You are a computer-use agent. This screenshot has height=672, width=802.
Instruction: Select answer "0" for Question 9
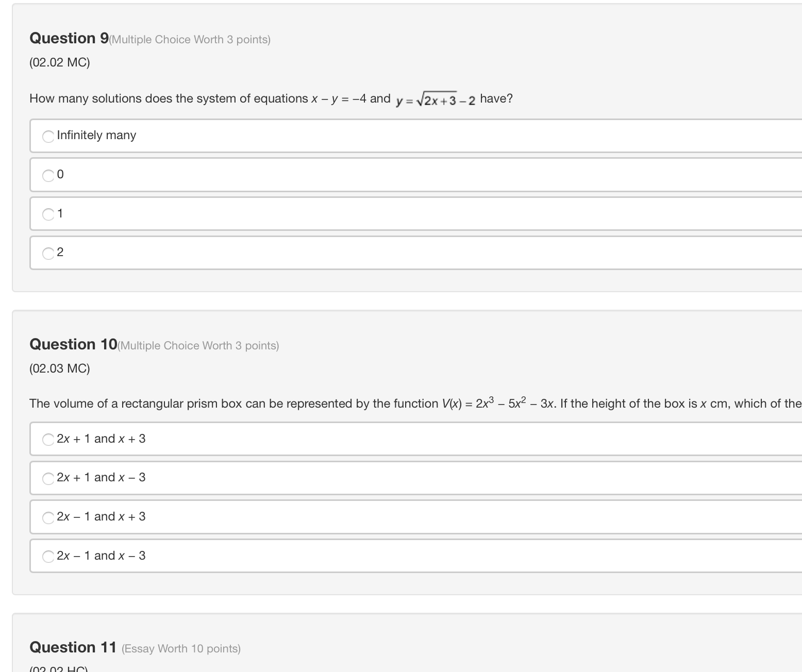point(48,175)
